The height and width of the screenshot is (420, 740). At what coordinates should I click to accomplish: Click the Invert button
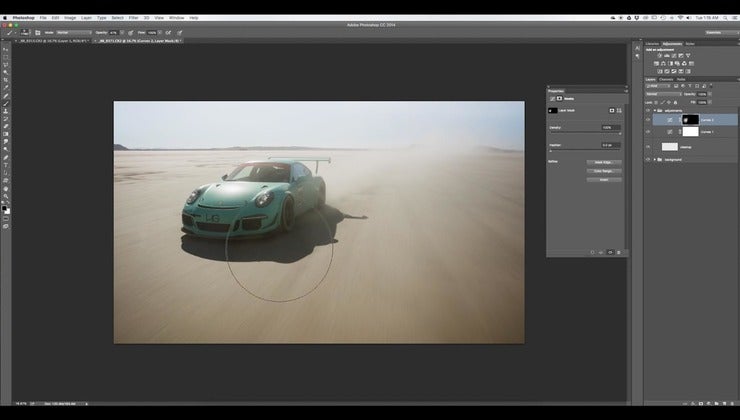point(604,180)
